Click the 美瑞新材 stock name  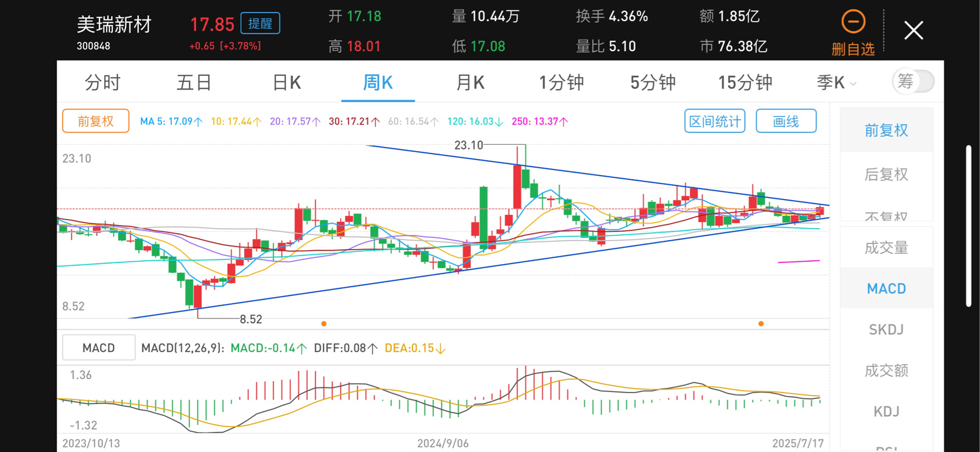114,24
